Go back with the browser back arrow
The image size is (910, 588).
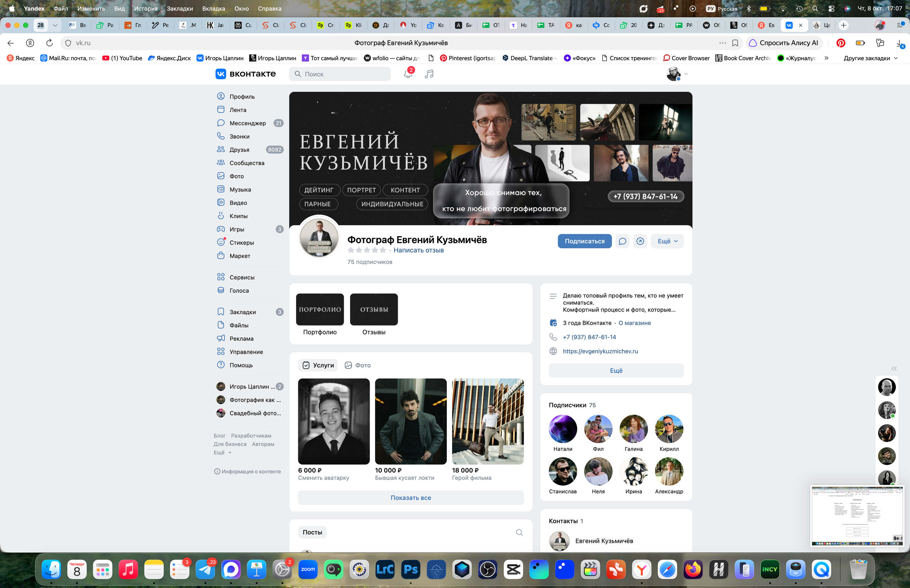click(x=11, y=43)
